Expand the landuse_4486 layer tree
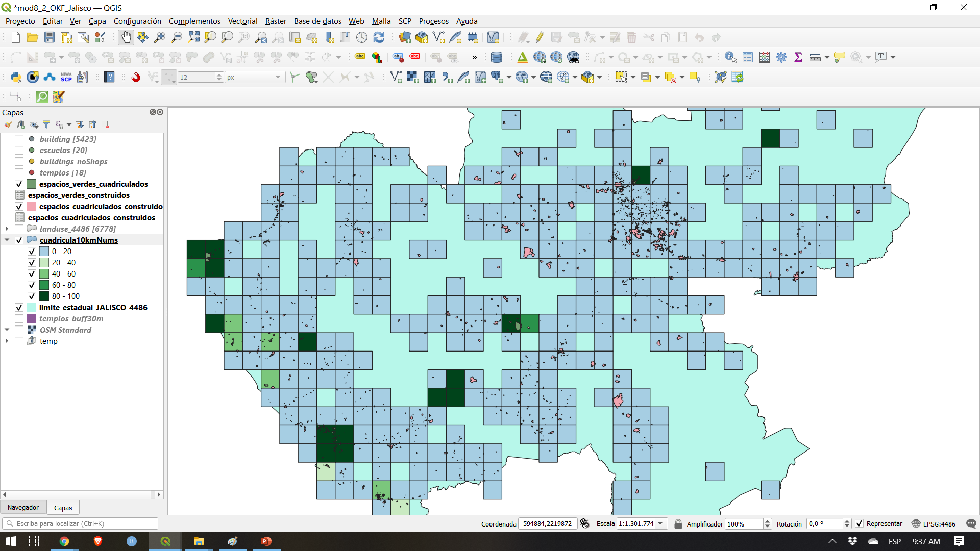The width and height of the screenshot is (980, 551). (x=7, y=229)
